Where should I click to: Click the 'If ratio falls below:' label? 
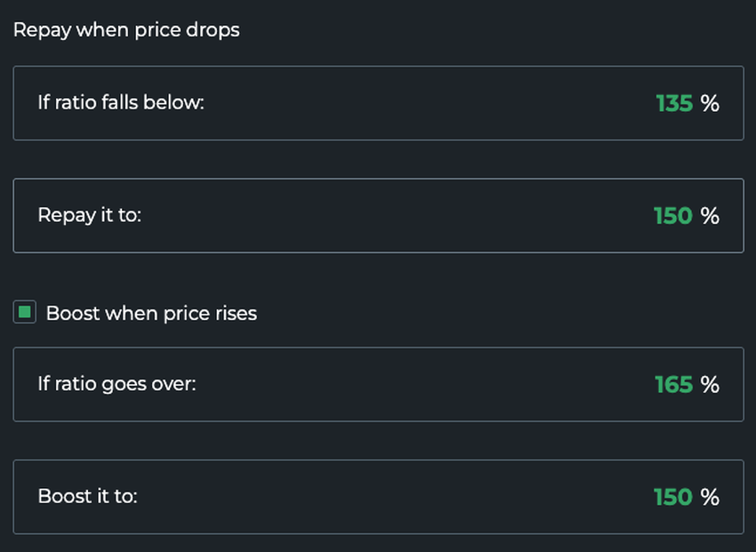pyautogui.click(x=121, y=103)
